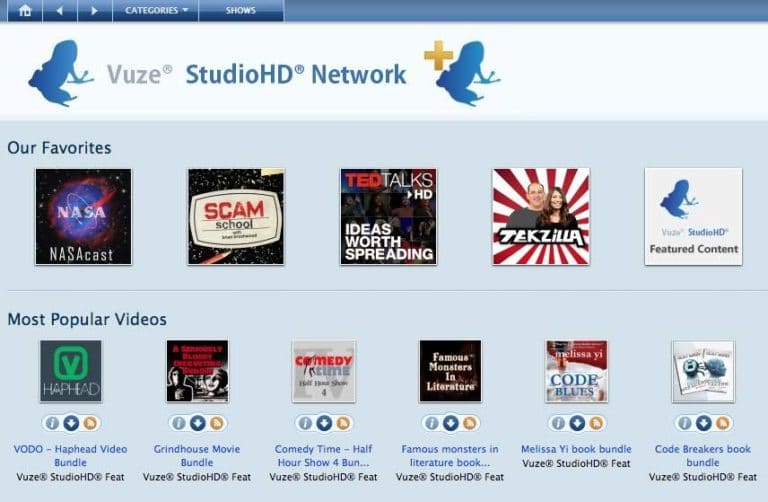Select the TED Talks HD thumbnail
Screen dimensions: 768x502
[x=388, y=216]
